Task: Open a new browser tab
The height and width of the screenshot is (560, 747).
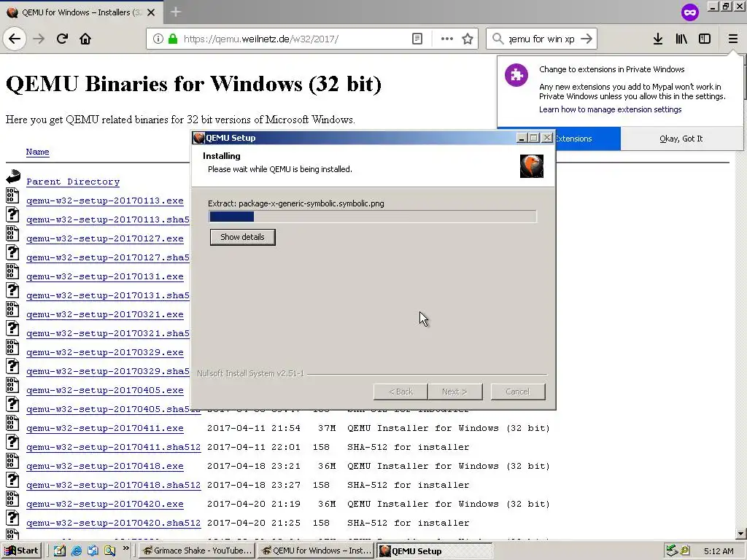Action: pyautogui.click(x=176, y=12)
